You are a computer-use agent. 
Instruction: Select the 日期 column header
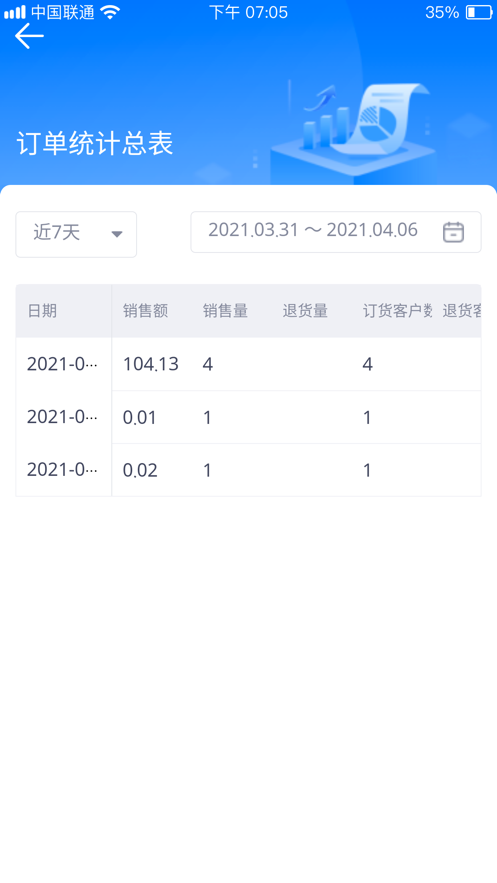point(42,311)
